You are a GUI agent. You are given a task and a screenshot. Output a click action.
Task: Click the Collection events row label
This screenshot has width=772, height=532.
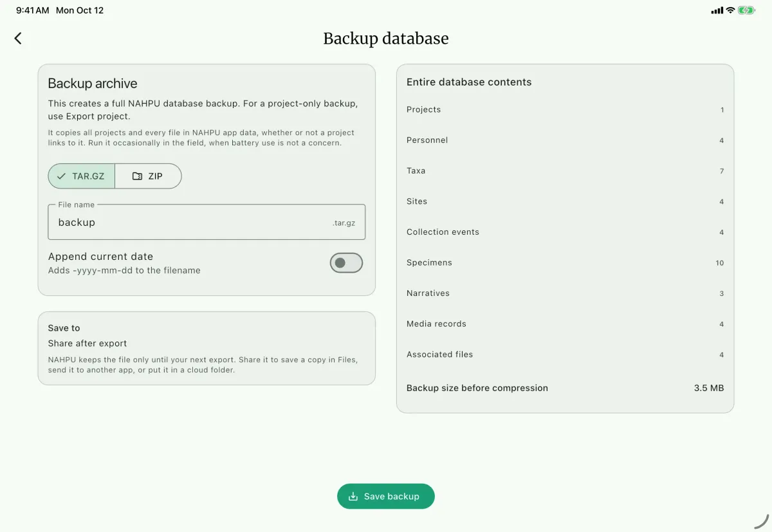(x=443, y=232)
